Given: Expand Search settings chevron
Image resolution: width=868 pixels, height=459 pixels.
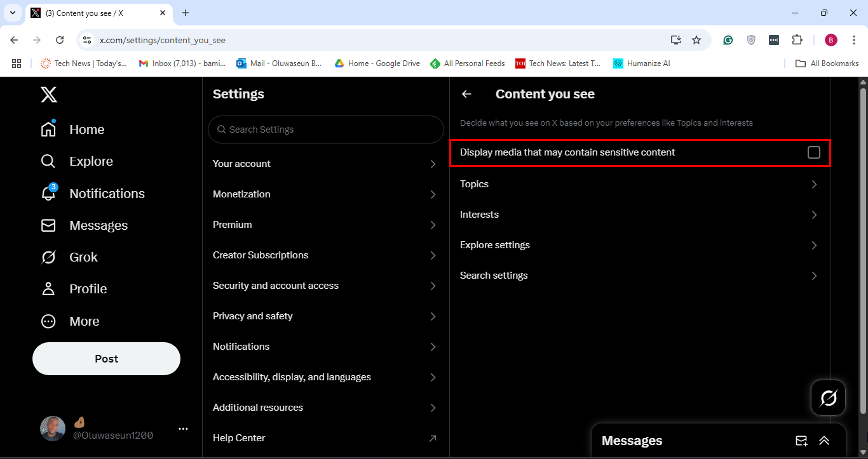Looking at the screenshot, I should (814, 276).
